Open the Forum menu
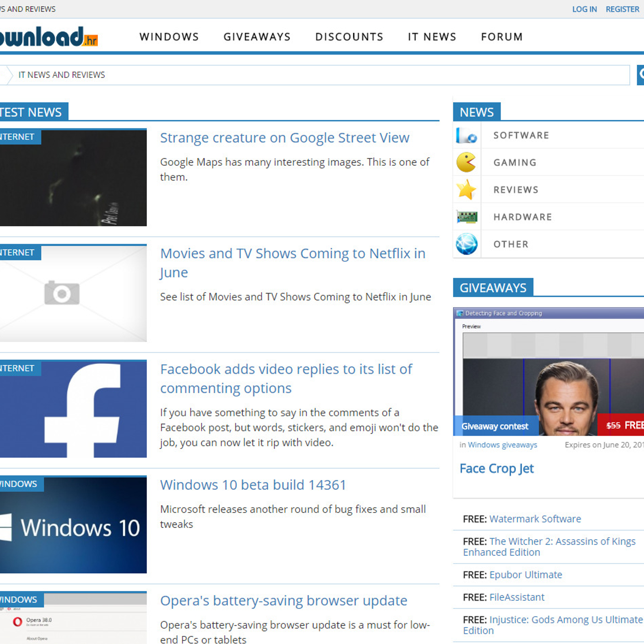 tap(502, 37)
